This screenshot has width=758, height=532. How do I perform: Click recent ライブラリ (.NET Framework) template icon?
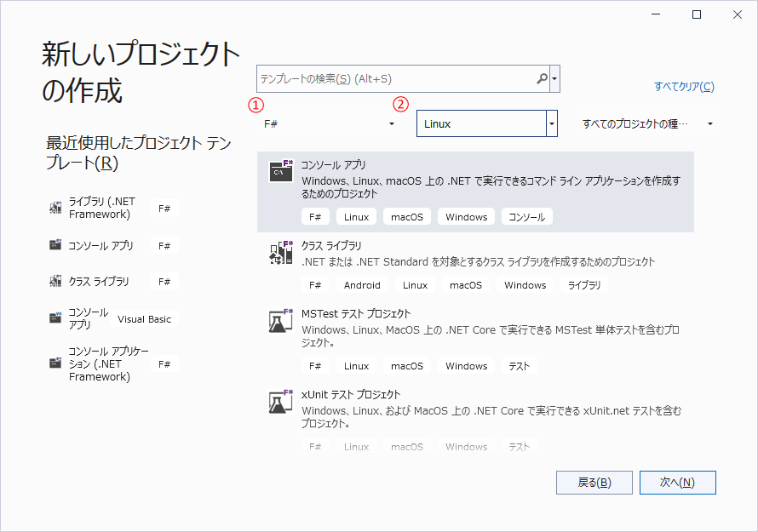56,208
